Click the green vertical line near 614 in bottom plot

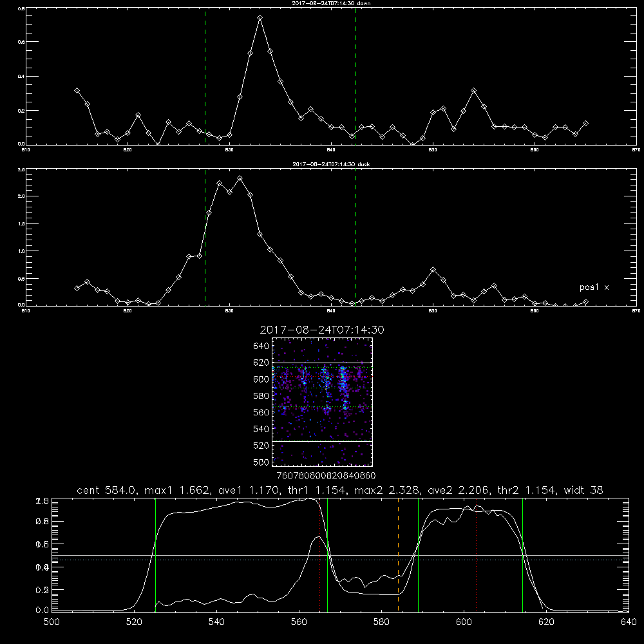click(522, 555)
